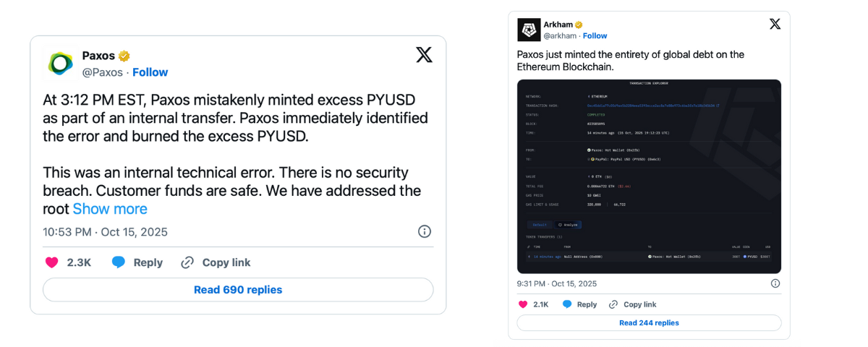Image resolution: width=868 pixels, height=347 pixels.
Task: Open the Arkham transaction explorer image
Action: coord(649,176)
